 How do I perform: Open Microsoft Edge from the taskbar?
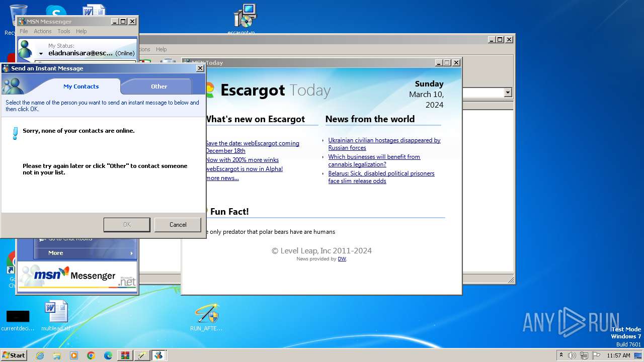point(108,355)
